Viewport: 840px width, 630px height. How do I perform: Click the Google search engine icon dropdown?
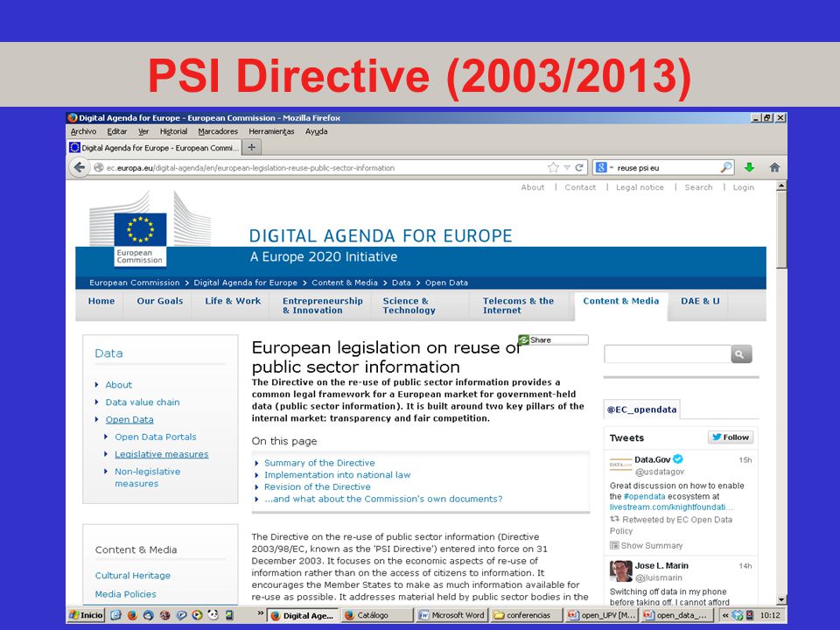(x=604, y=168)
